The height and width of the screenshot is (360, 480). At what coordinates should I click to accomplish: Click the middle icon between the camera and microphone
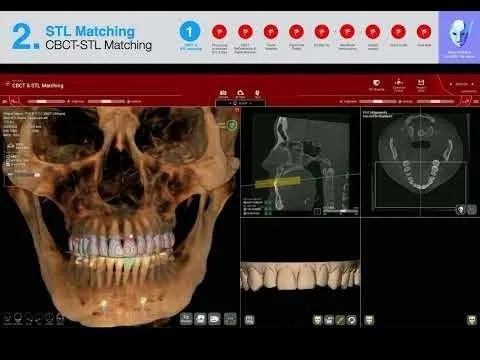tap(240, 93)
